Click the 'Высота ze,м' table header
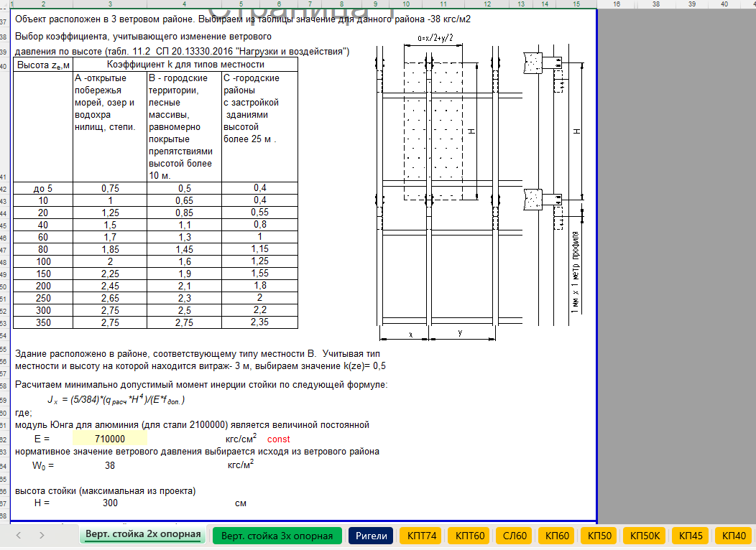The height and width of the screenshot is (550, 756). [x=43, y=65]
